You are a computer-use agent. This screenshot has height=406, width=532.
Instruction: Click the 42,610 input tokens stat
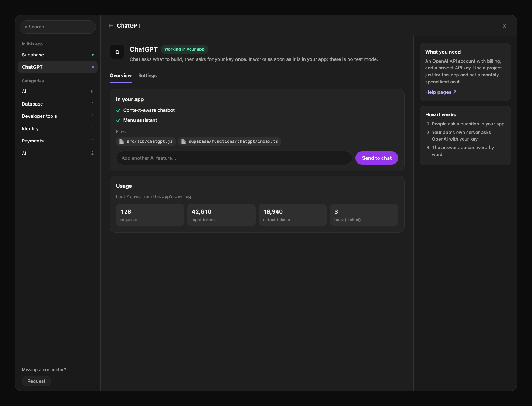(221, 215)
